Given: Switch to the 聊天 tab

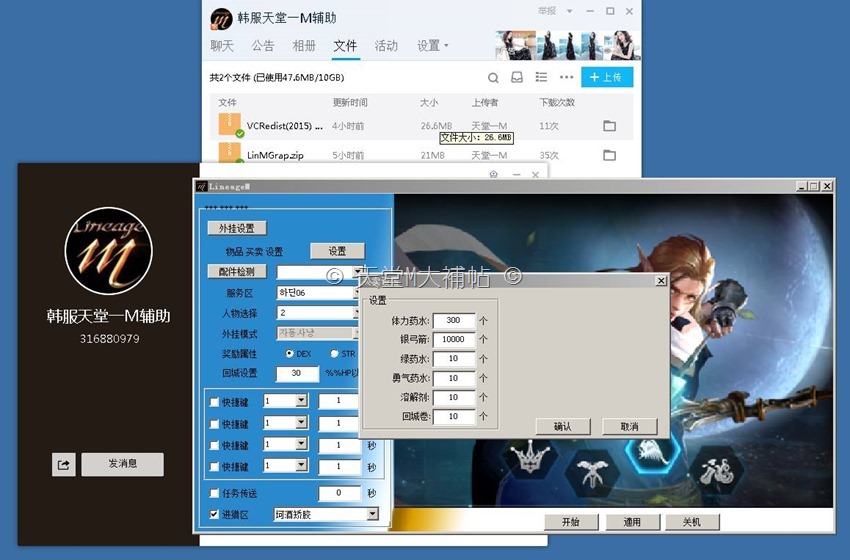Looking at the screenshot, I should (x=222, y=46).
